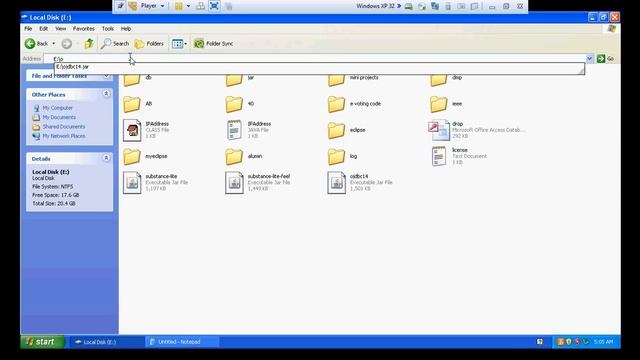Select the IPAddress CLASS file
This screenshot has width=640, height=360.
[x=146, y=130]
